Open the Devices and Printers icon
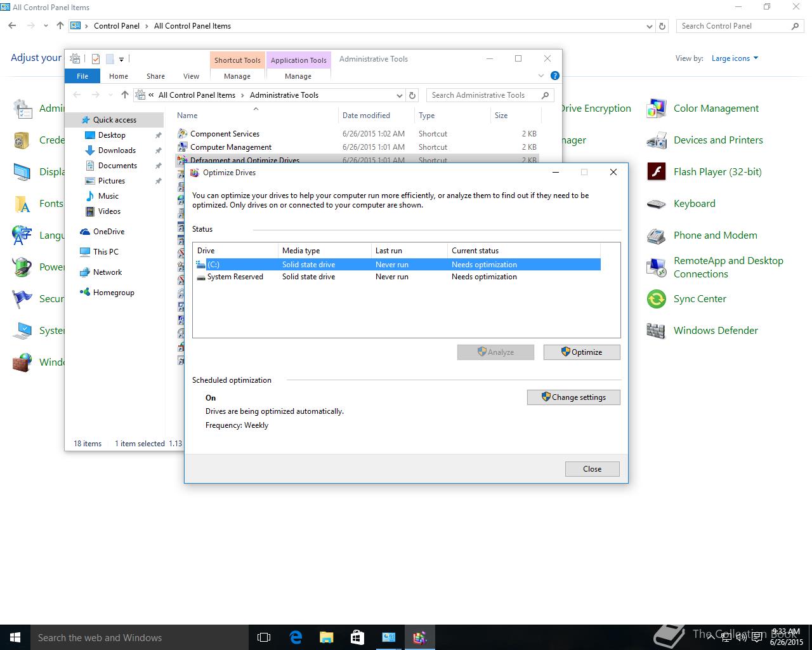 tap(656, 140)
